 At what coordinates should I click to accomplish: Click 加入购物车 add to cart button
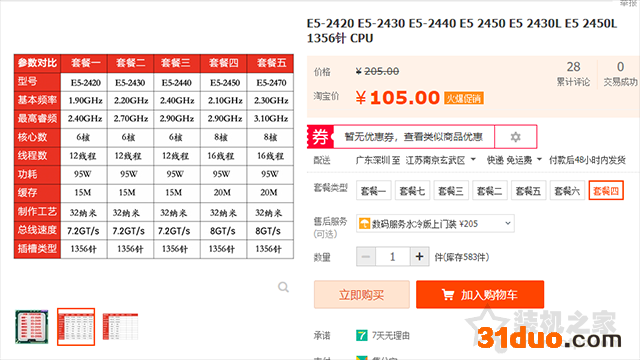click(x=480, y=294)
